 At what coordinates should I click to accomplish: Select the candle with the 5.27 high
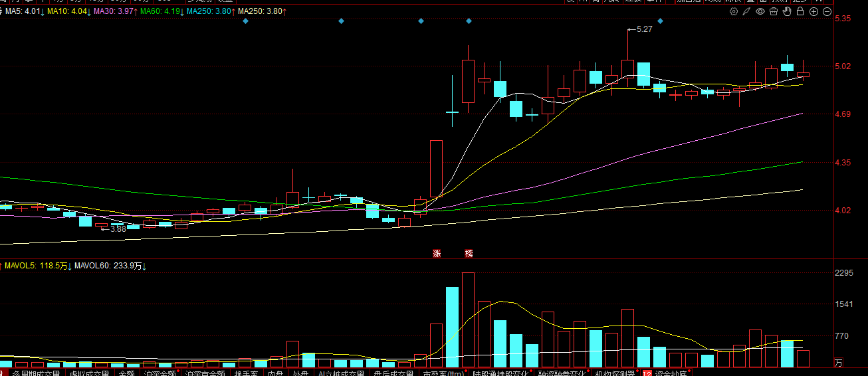[628, 58]
